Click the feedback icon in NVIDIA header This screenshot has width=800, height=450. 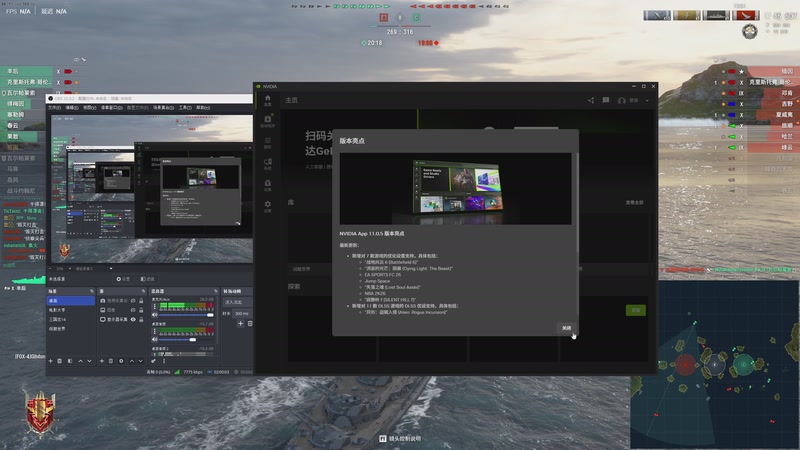click(606, 101)
